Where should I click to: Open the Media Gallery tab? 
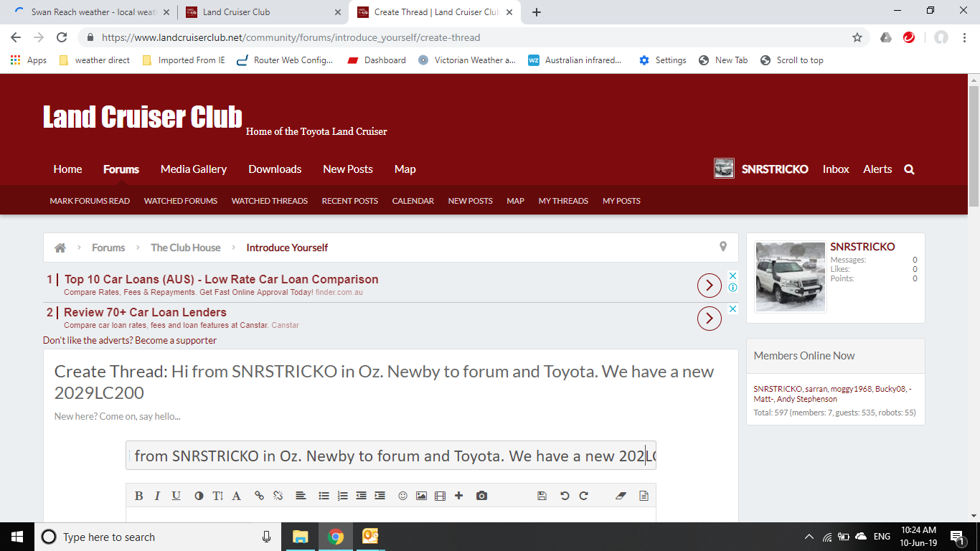click(x=194, y=169)
